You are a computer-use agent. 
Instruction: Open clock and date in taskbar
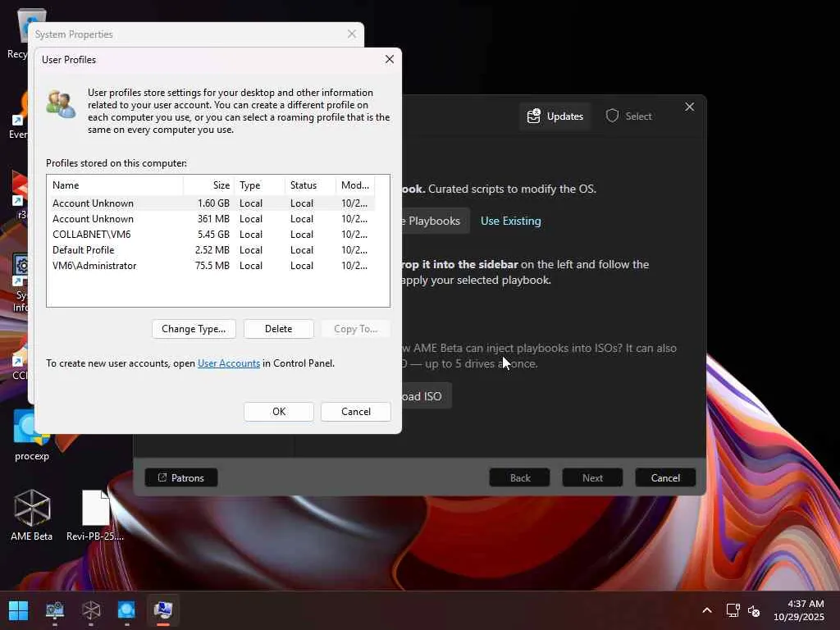[x=799, y=610]
